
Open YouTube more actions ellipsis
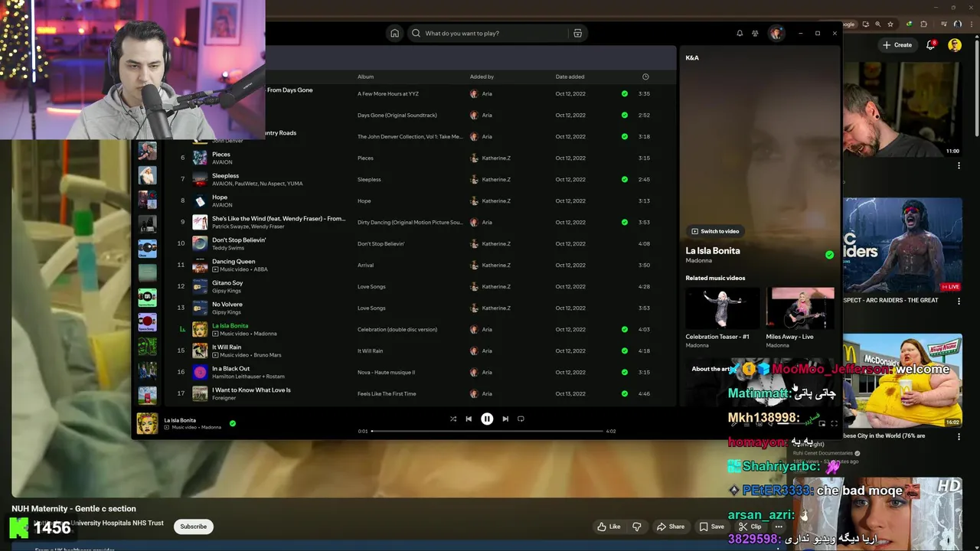pyautogui.click(x=779, y=527)
